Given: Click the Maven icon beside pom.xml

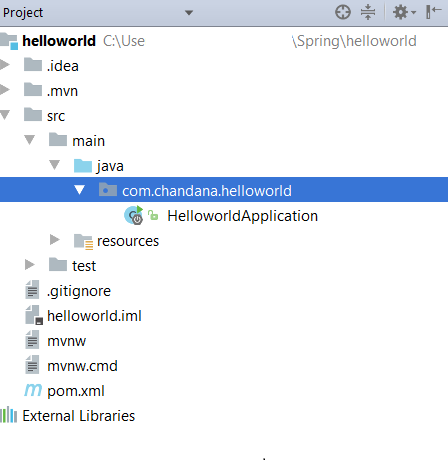Looking at the screenshot, I should (33, 390).
